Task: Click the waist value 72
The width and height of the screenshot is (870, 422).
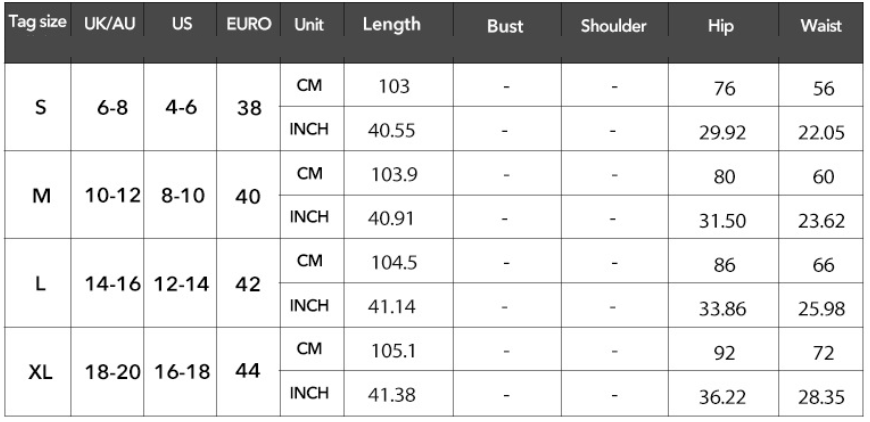Action: point(823,353)
